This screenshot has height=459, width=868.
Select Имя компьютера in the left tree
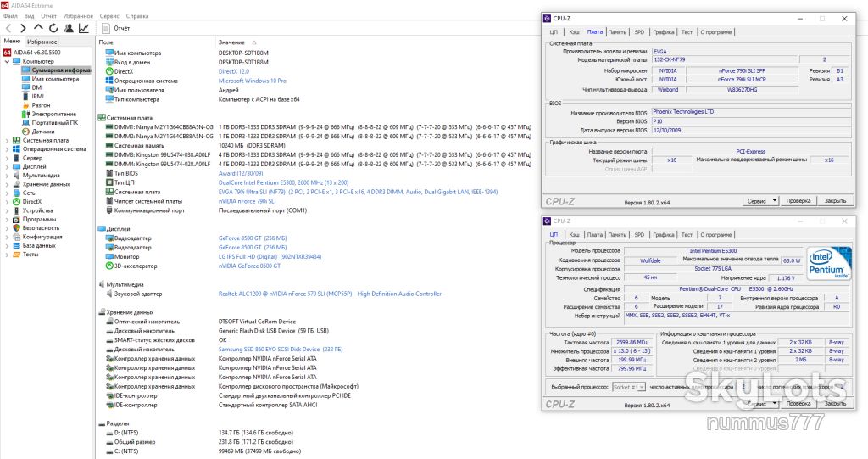(x=55, y=79)
